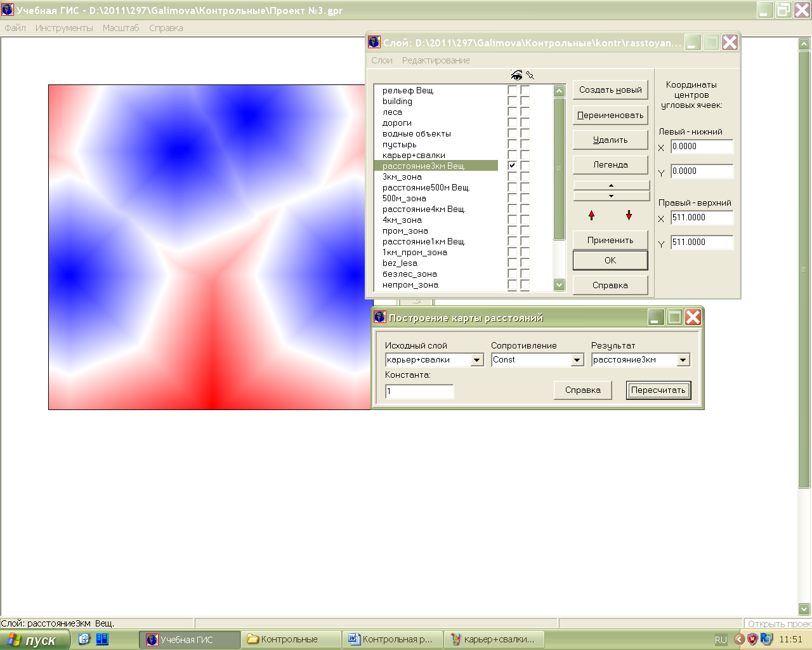Click the tray expand arrow icon
The height and width of the screenshot is (650, 812).
[x=740, y=639]
